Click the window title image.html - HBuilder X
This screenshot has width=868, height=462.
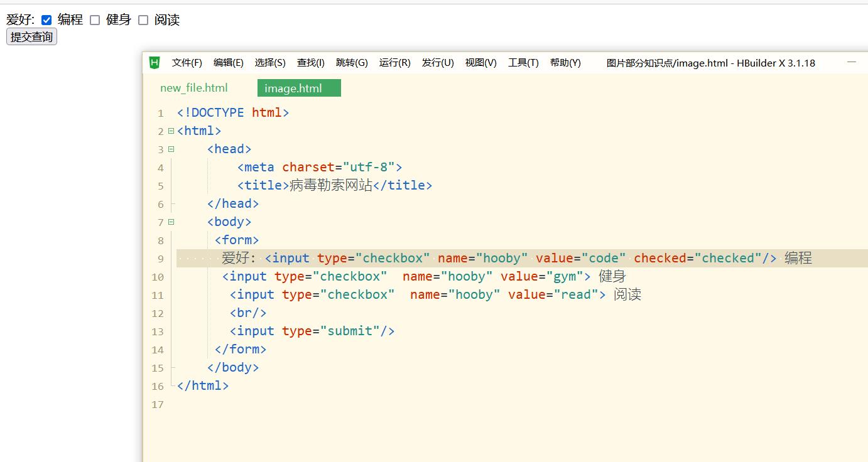coord(710,63)
